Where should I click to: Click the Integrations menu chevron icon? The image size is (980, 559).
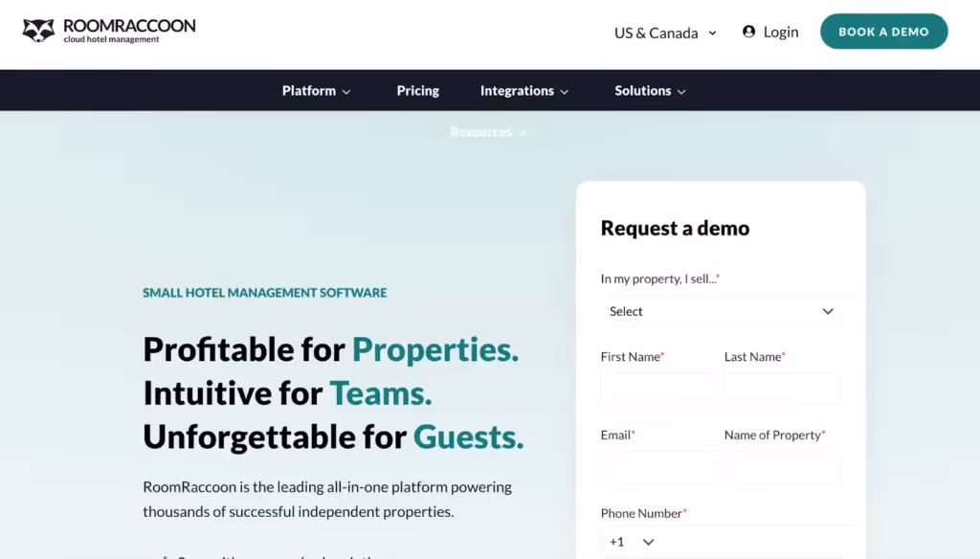(564, 90)
